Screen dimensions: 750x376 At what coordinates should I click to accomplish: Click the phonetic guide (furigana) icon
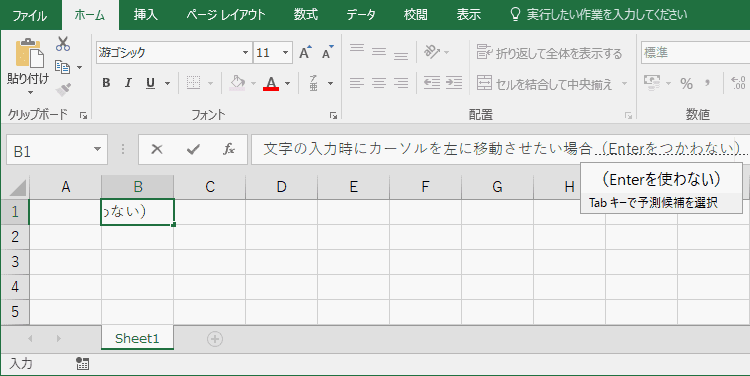[314, 83]
